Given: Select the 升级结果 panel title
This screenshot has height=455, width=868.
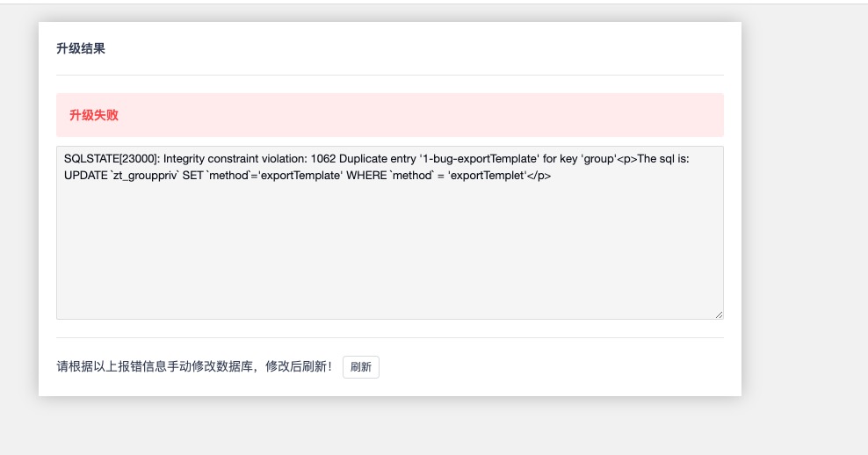Looking at the screenshot, I should click(x=81, y=49).
